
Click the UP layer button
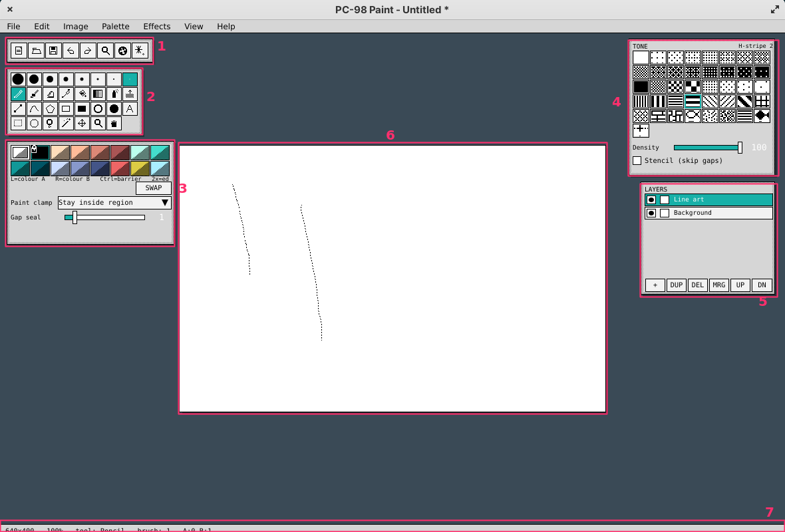[x=740, y=285]
